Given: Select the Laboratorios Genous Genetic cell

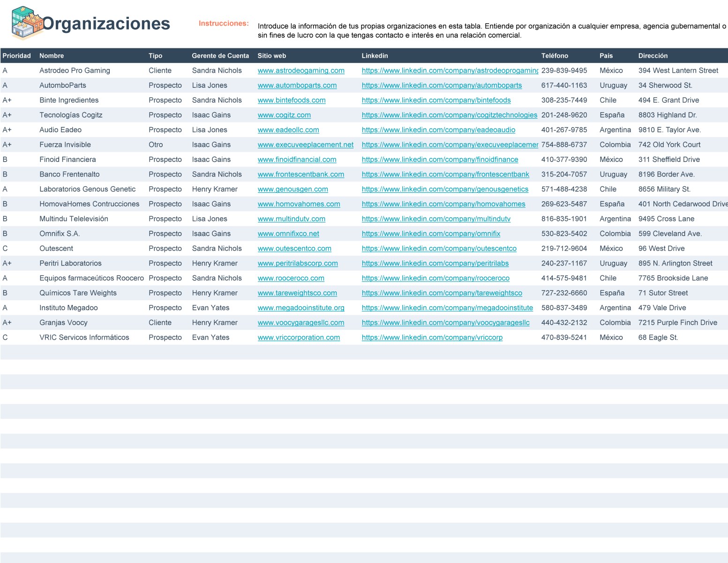Looking at the screenshot, I should pyautogui.click(x=88, y=189).
